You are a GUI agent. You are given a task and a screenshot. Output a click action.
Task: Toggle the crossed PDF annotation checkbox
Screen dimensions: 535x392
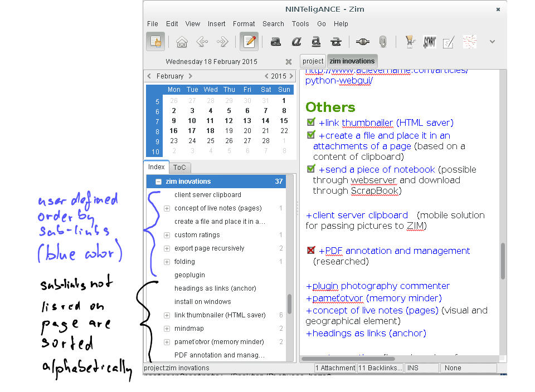[311, 250]
